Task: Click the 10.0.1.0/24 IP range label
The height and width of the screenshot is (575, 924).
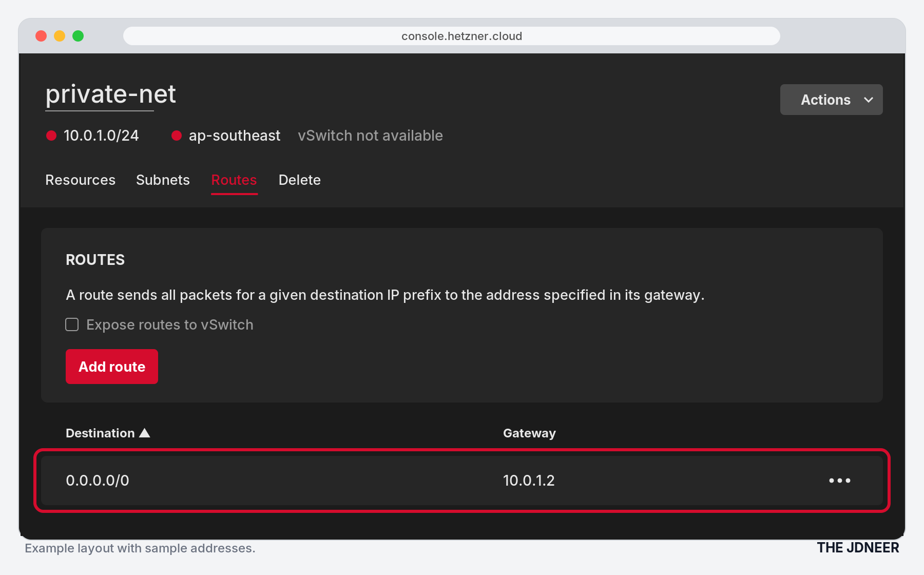Action: [101, 136]
